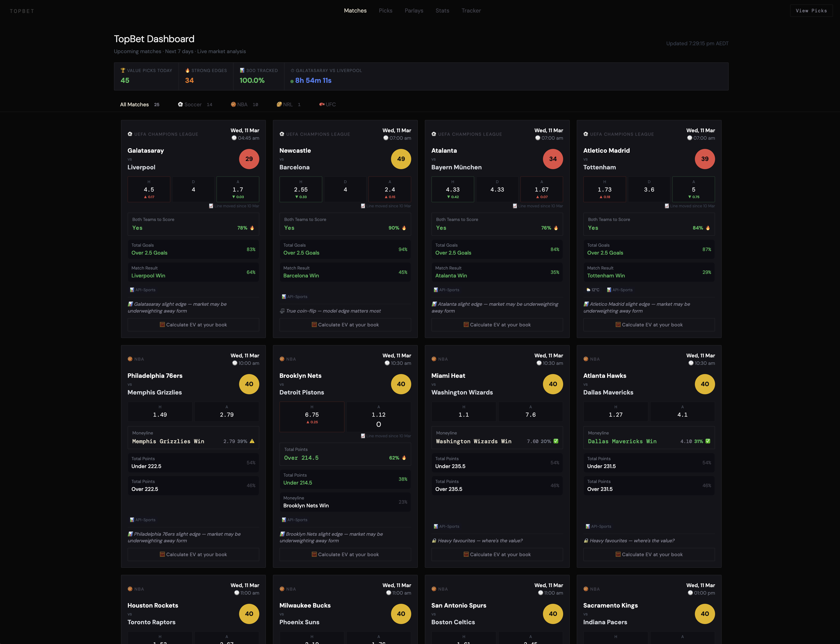
Task: Select the NRL football filter icon
Action: 279,104
